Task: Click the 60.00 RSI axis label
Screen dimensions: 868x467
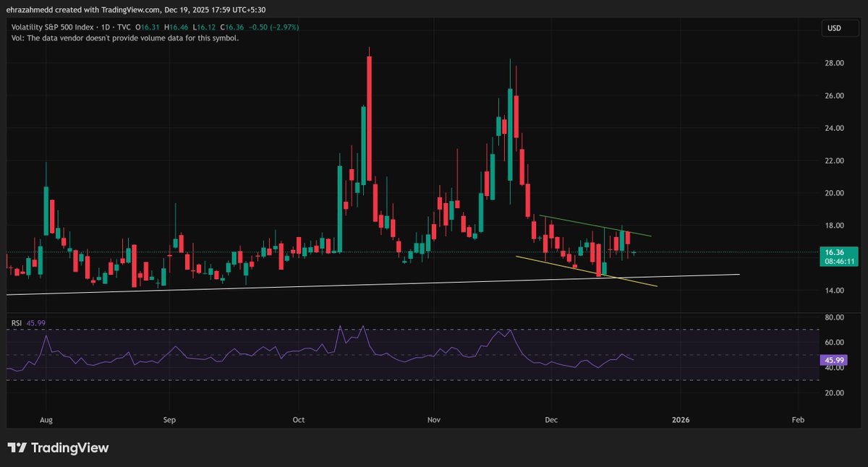Action: click(x=835, y=343)
